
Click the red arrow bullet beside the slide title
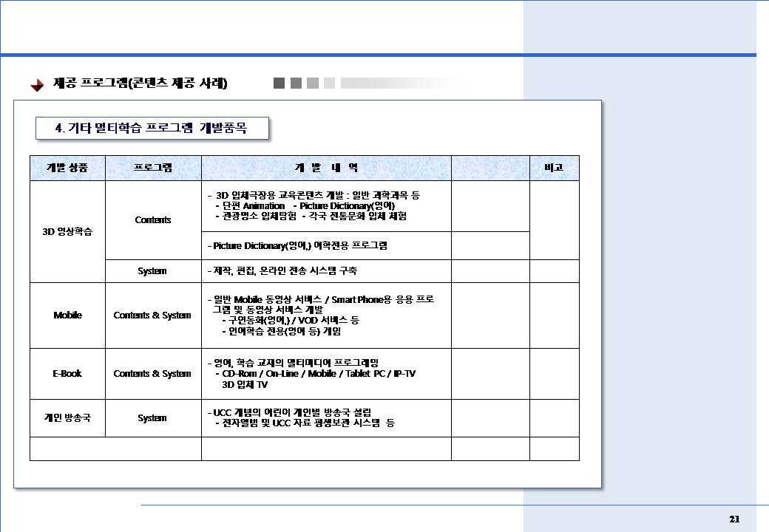click(37, 85)
